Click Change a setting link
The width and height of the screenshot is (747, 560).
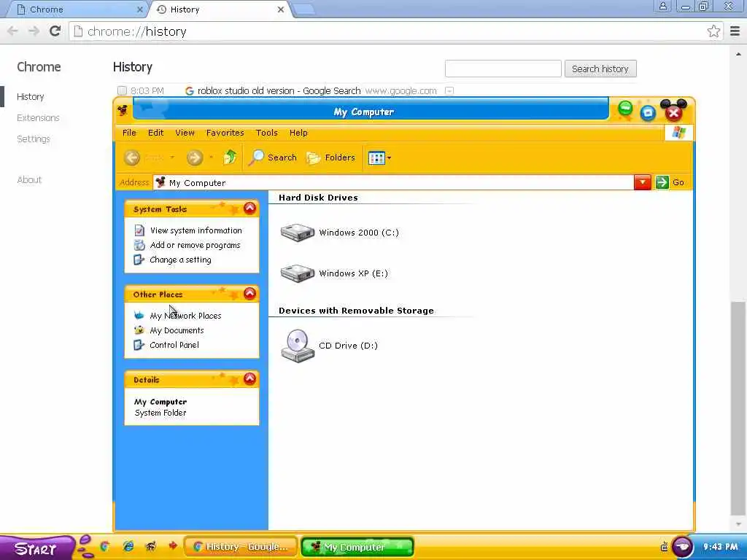180,260
